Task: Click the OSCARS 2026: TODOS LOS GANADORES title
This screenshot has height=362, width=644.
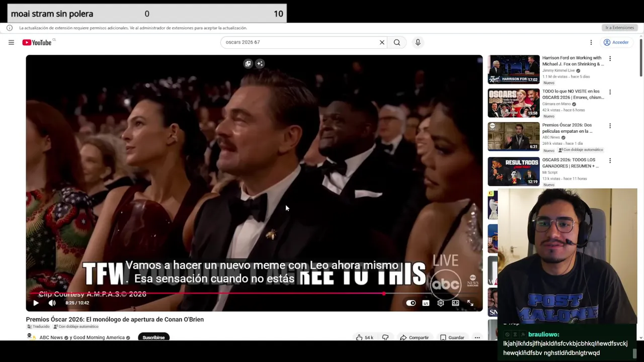Action: 571,163
